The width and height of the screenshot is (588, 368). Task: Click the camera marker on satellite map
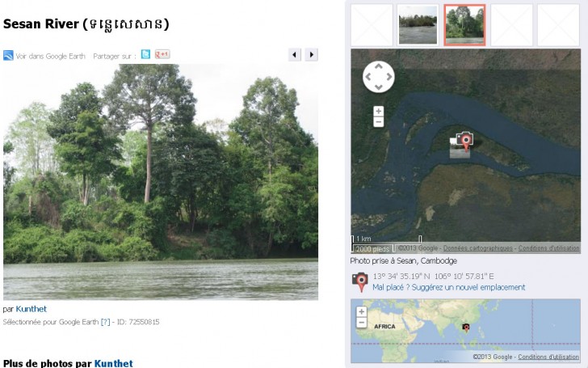pyautogui.click(x=465, y=141)
